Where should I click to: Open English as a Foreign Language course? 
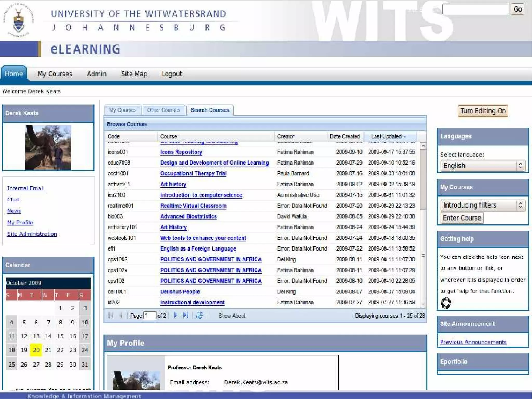(x=198, y=249)
